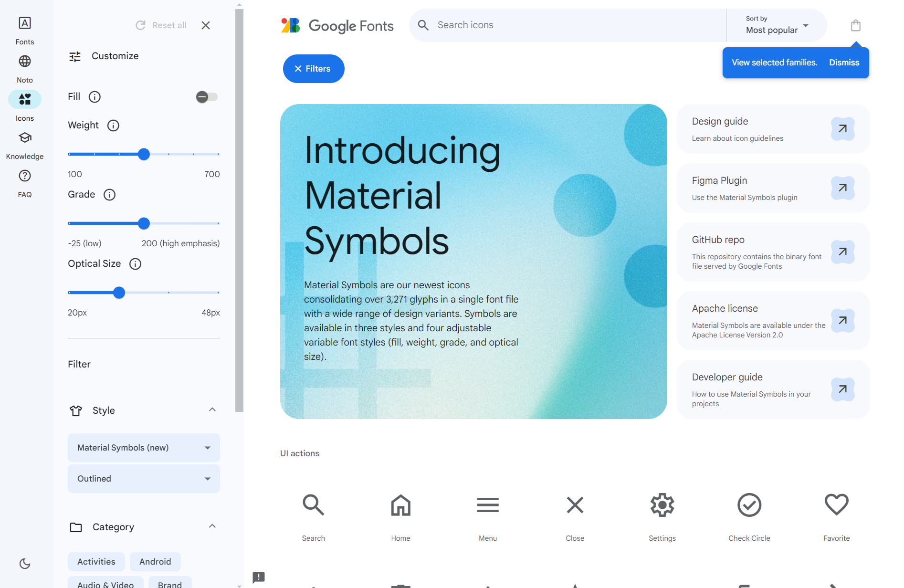The width and height of the screenshot is (904, 588).
Task: Open the Design guide card
Action: click(x=773, y=129)
